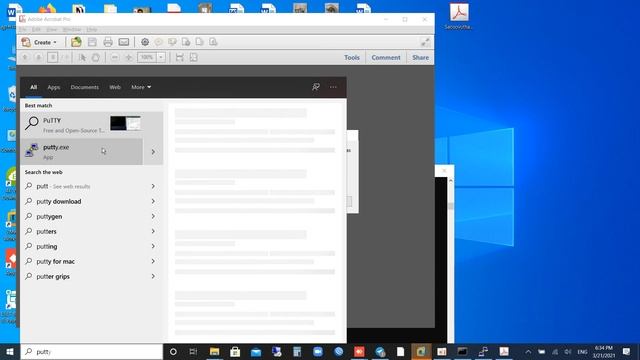Open Share pane in Acrobat
640x360 pixels.
pyautogui.click(x=420, y=58)
